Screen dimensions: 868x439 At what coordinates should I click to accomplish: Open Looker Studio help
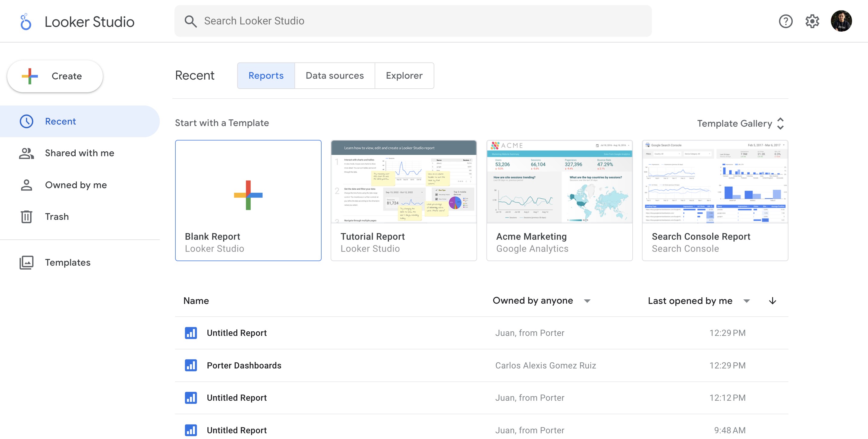coord(785,21)
